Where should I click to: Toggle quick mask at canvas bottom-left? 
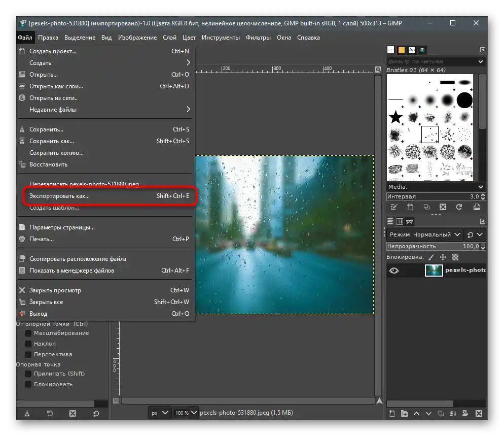click(x=116, y=401)
